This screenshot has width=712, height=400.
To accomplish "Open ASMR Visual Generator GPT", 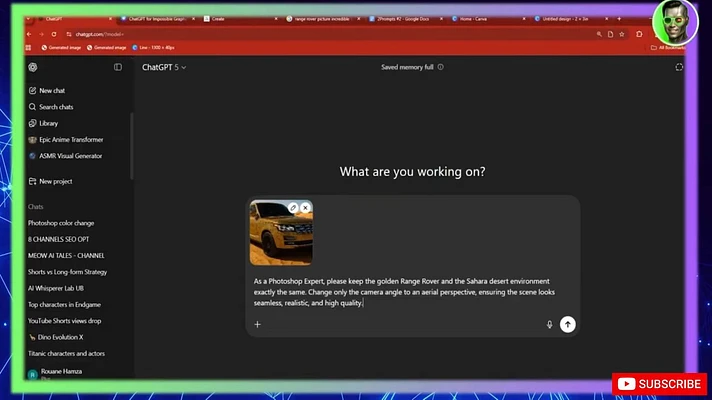I will pos(65,156).
